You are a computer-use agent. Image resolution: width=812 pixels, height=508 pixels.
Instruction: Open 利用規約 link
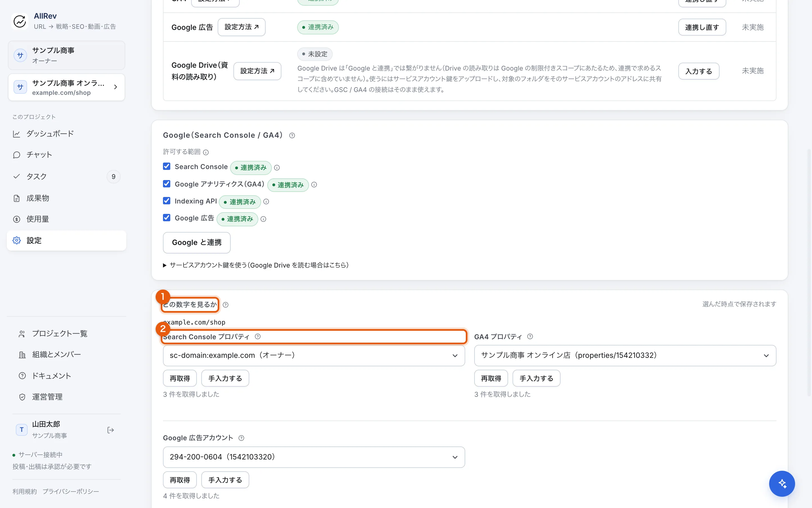25,492
